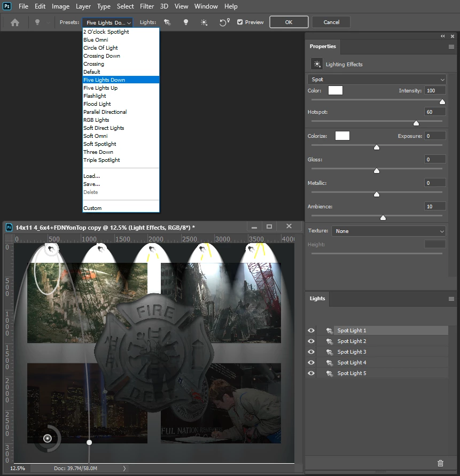Toggle the Preview checkbox
This screenshot has height=476, width=460.
tap(240, 22)
